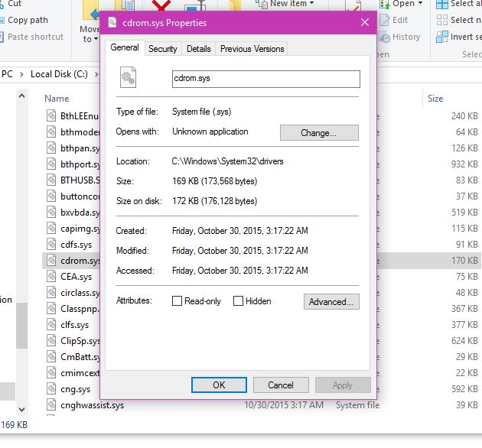
Task: Close the cdrom.sys Properties window
Action: click(365, 22)
